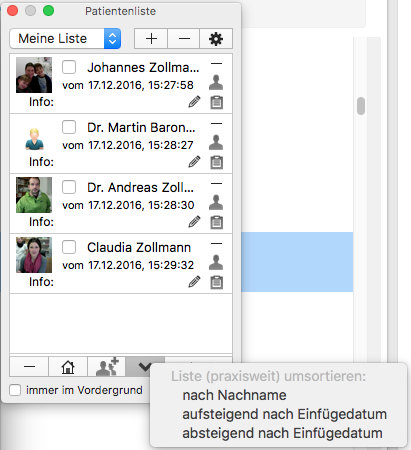Open clipboard icon for Dr. Martin Baron...
The height and width of the screenshot is (450, 411).
(217, 162)
